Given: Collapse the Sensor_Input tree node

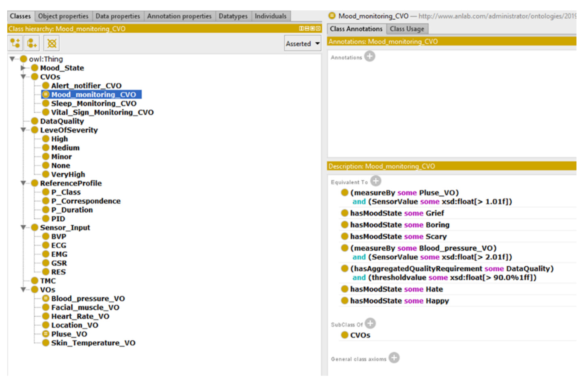Looking at the screenshot, I should pos(23,227).
